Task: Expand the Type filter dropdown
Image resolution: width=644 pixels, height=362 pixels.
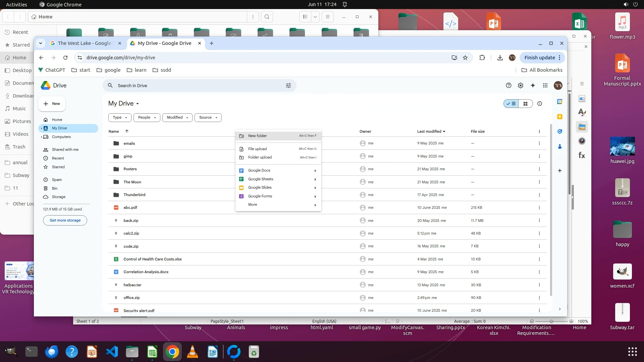Action: 120,118
